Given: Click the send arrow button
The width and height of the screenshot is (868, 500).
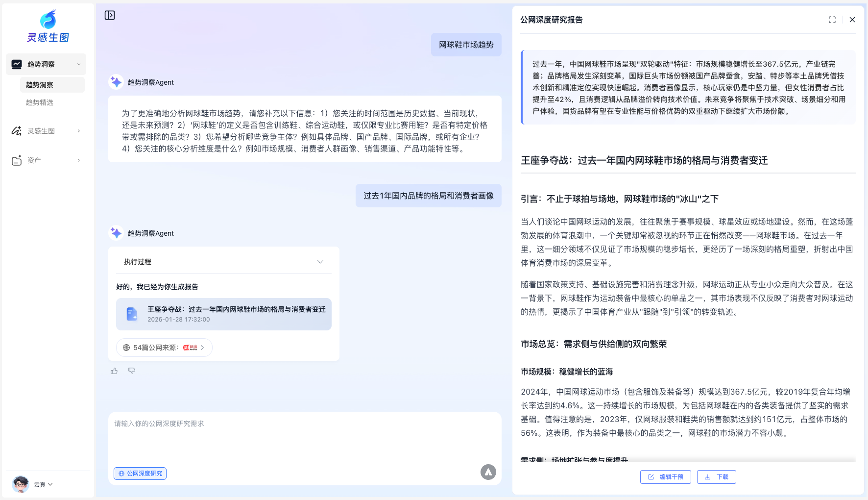Looking at the screenshot, I should [x=488, y=472].
